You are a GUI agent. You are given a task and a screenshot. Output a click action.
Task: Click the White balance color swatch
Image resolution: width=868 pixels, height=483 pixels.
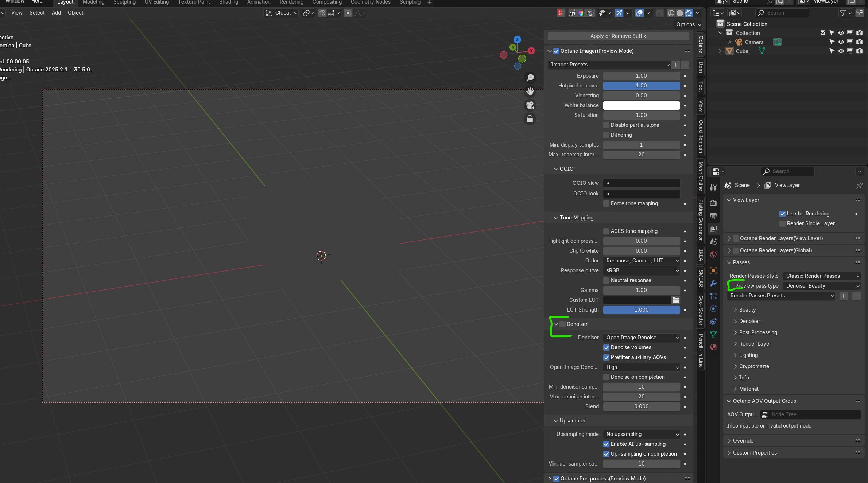point(641,105)
